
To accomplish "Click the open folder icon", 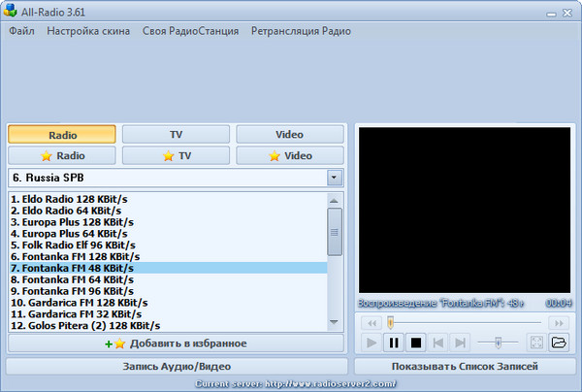I will (x=559, y=343).
